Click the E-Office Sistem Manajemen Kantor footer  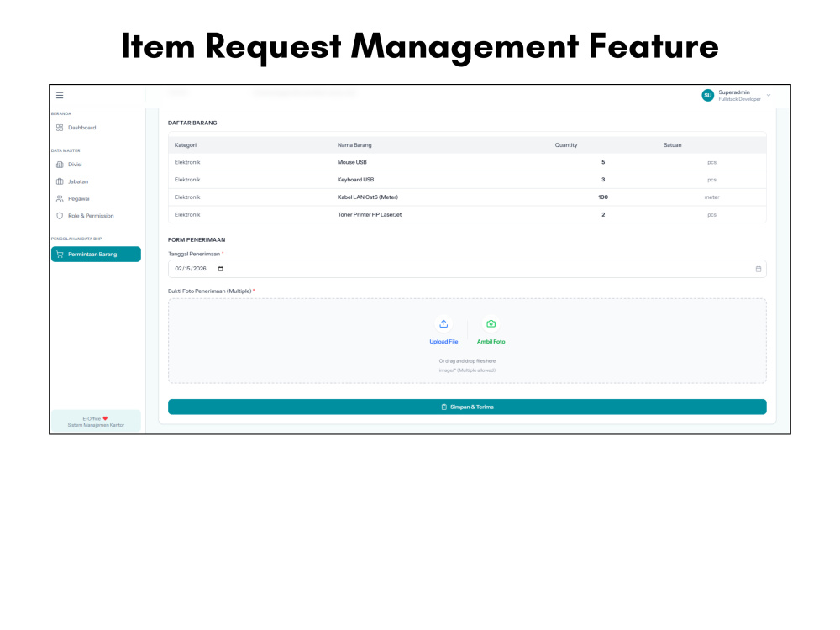click(x=96, y=422)
